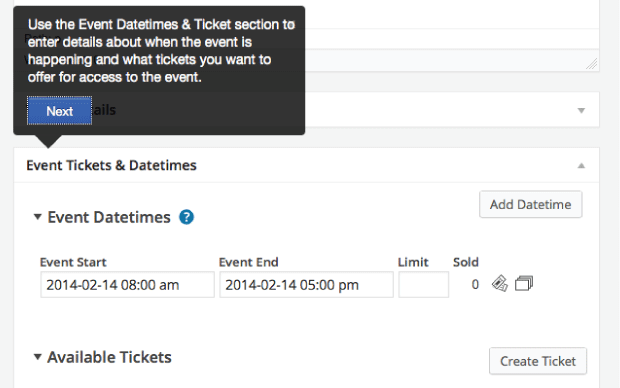Focus the Event Start date field
620x388 pixels.
click(x=127, y=284)
